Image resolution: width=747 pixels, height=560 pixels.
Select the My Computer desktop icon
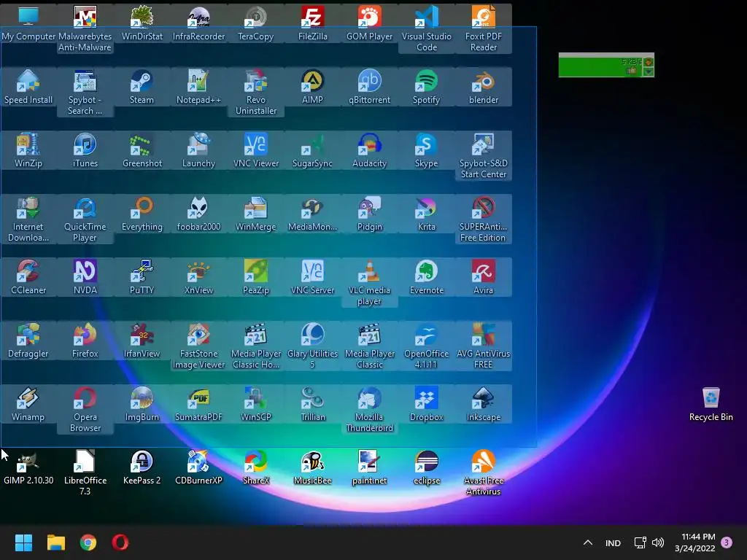tap(28, 23)
